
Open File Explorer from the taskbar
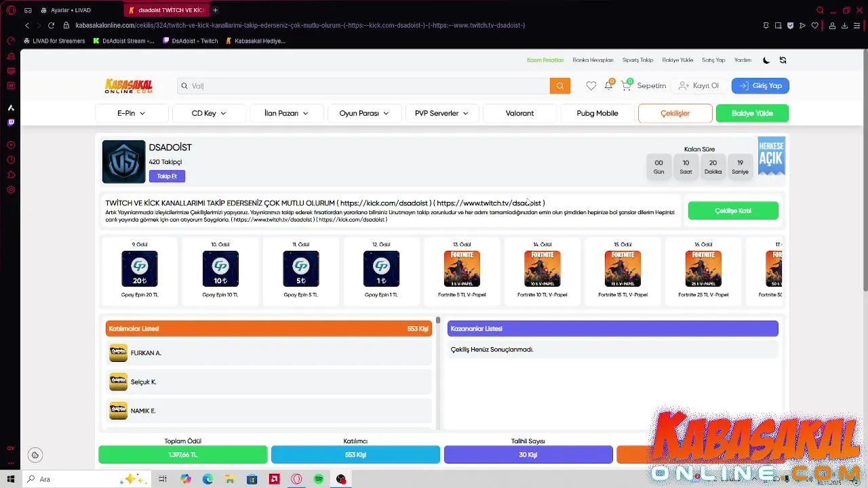point(230,479)
